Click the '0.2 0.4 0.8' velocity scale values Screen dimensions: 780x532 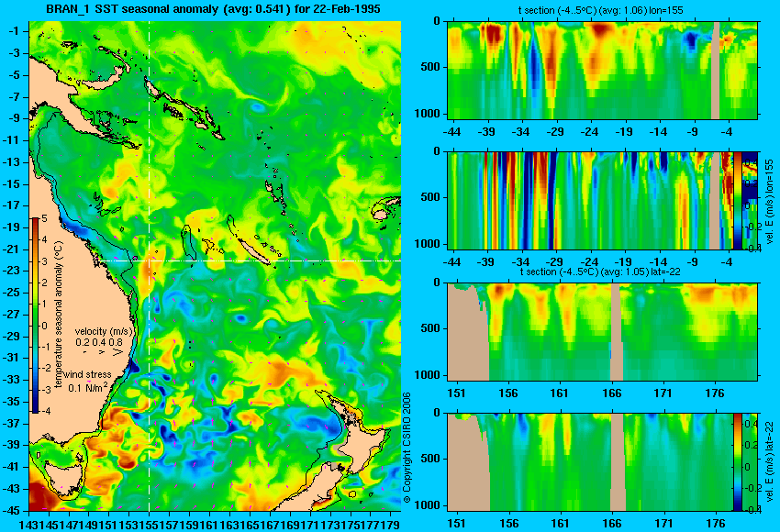pyautogui.click(x=99, y=342)
